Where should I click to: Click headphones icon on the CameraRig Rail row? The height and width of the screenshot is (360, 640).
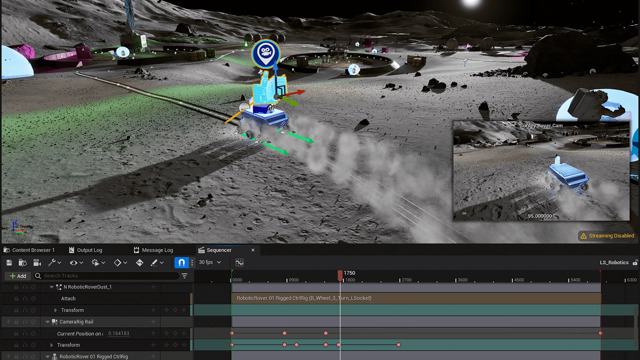[x=25, y=322]
